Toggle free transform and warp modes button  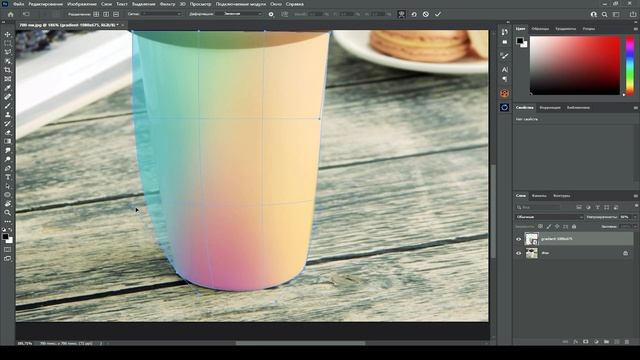[402, 14]
